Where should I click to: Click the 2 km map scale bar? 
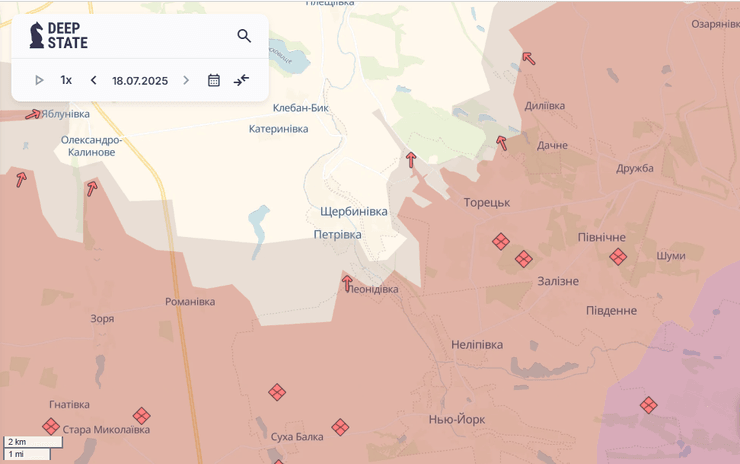(x=32, y=441)
